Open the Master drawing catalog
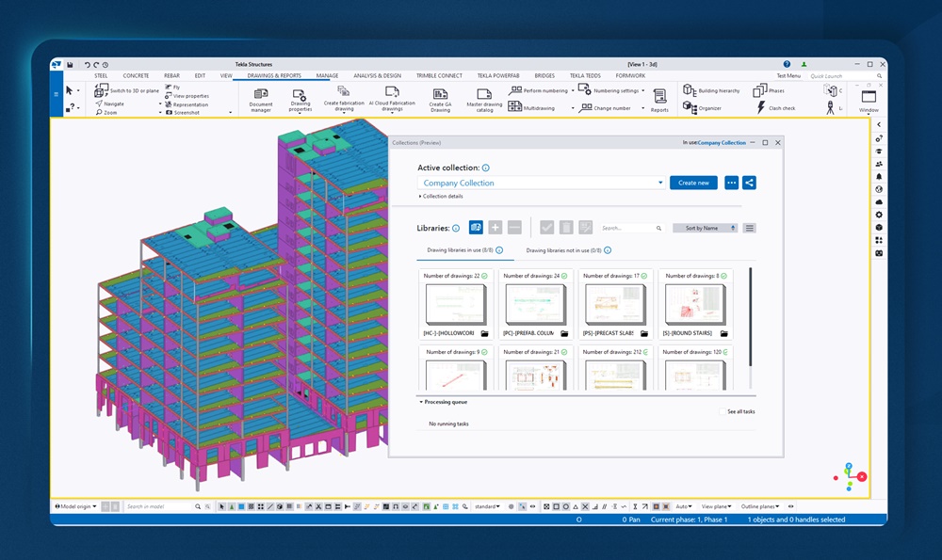Image resolution: width=942 pixels, height=560 pixels. coord(483,98)
